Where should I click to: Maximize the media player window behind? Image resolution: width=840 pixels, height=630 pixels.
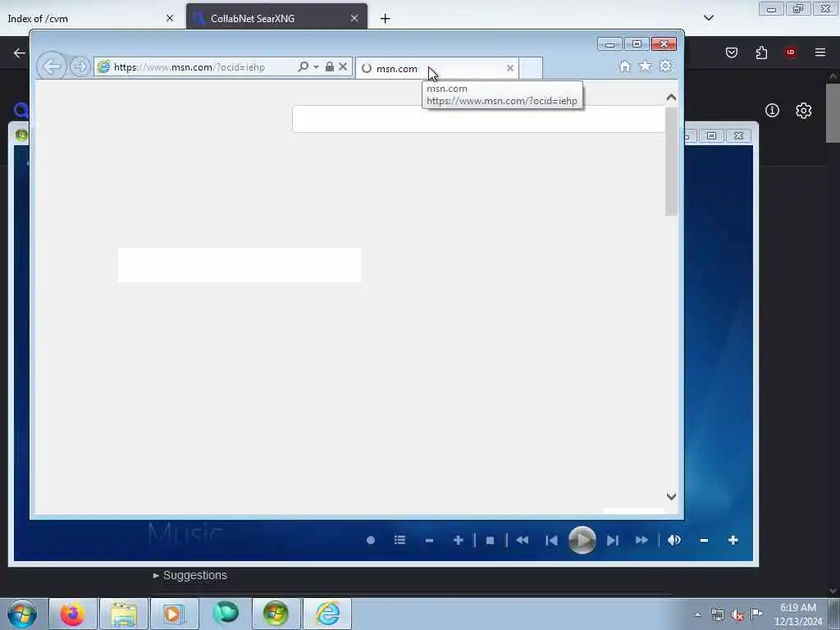click(x=711, y=135)
